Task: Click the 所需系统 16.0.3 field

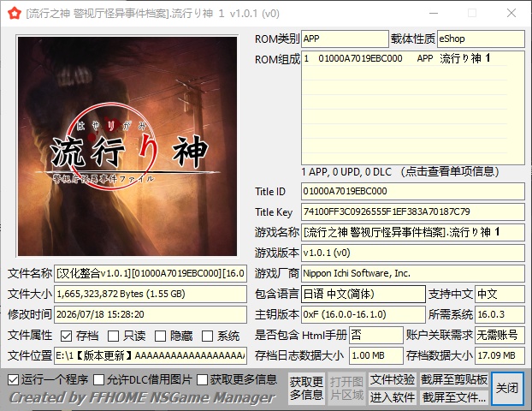Action: 499,314
